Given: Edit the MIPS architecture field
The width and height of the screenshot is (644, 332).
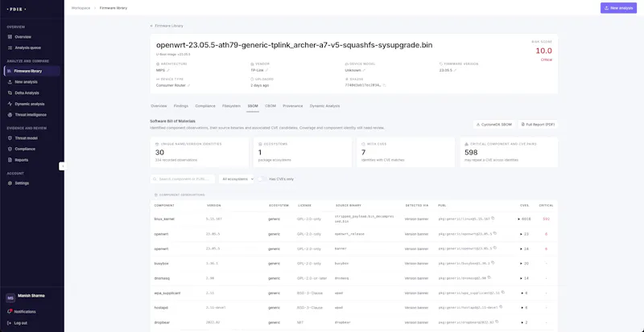Looking at the screenshot, I should 168,70.
